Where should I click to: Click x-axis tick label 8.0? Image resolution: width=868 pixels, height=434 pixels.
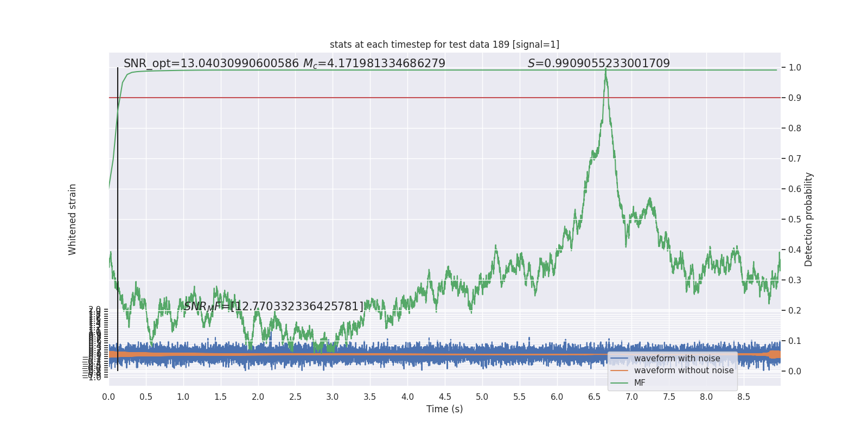(x=706, y=397)
